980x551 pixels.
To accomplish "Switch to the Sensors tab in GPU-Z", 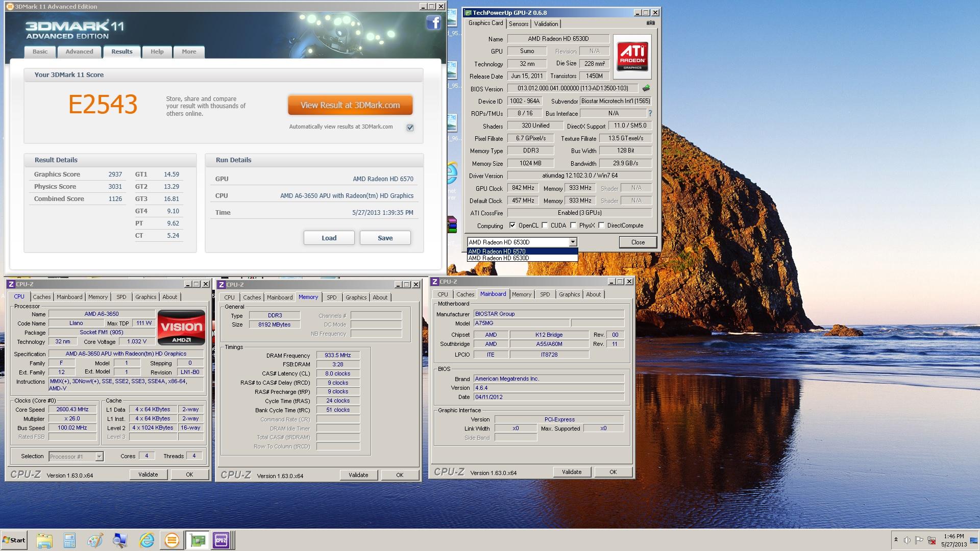I will click(519, 24).
